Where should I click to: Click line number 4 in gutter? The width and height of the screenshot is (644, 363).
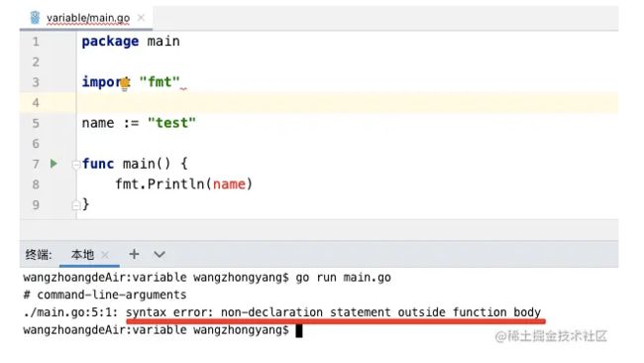[36, 103]
